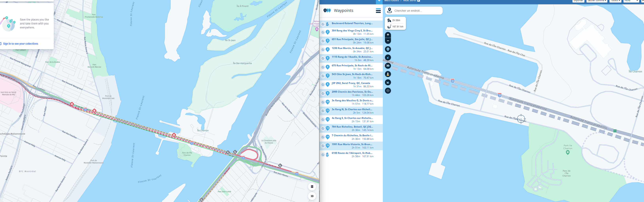644x202 pixels.
Task: Zoom out with the minus button
Action: [x=388, y=41]
